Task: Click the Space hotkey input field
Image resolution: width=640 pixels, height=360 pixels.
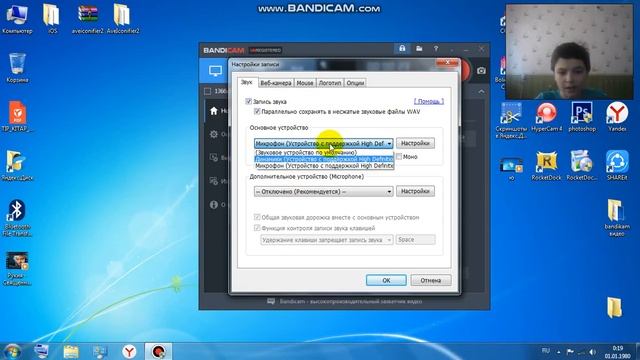Action: pos(416,240)
